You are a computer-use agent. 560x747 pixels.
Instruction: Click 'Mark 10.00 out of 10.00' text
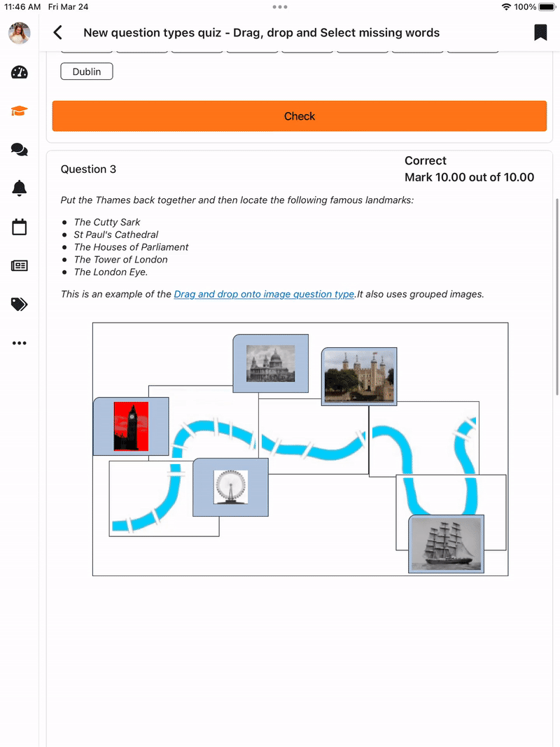(469, 177)
